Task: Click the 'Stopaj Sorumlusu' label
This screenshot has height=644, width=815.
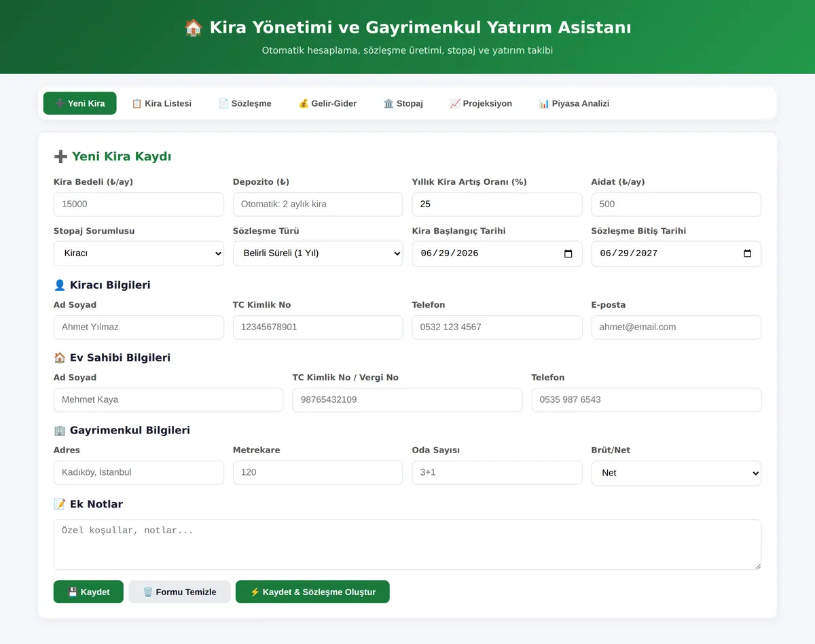Action: [x=94, y=231]
